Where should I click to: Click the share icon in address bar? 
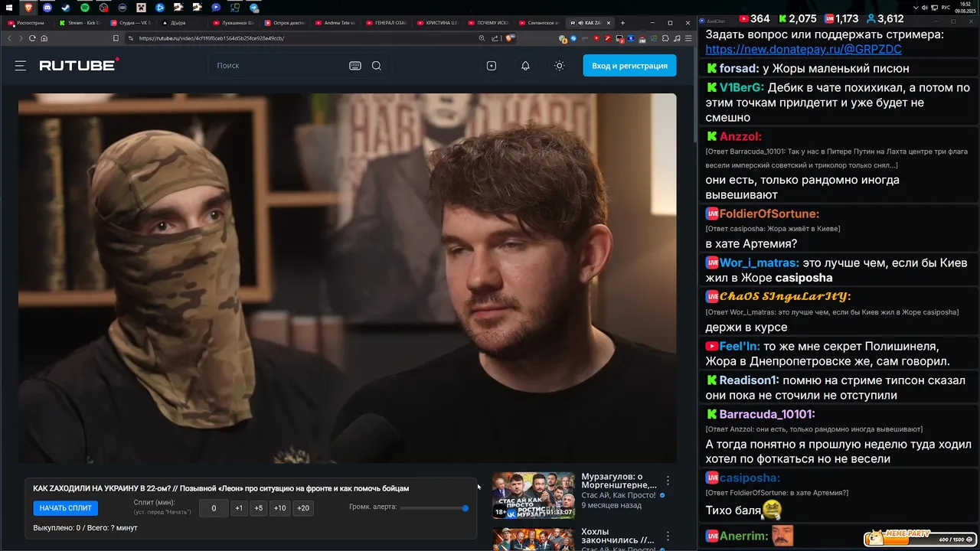point(495,38)
